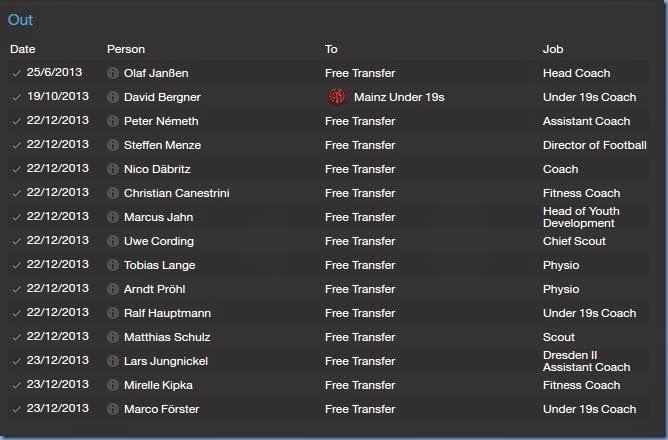The height and width of the screenshot is (440, 668).
Task: Click info icon for Marco Förster
Action: [x=113, y=409]
